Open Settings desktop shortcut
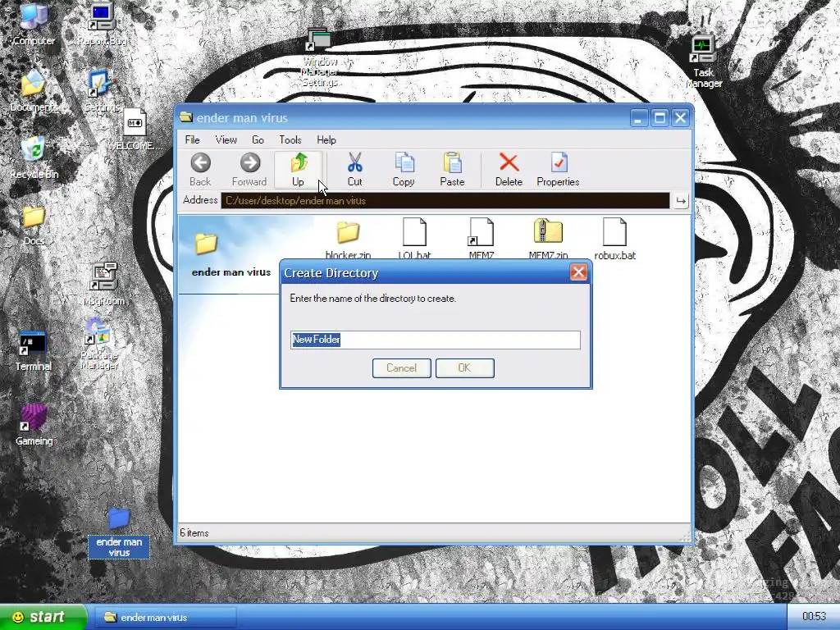The height and width of the screenshot is (630, 840). (101, 91)
